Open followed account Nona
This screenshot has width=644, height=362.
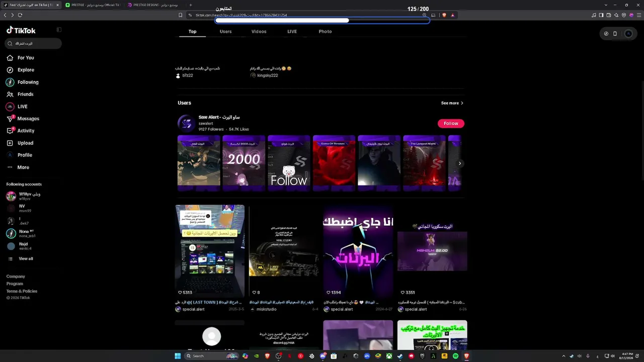click(21, 233)
